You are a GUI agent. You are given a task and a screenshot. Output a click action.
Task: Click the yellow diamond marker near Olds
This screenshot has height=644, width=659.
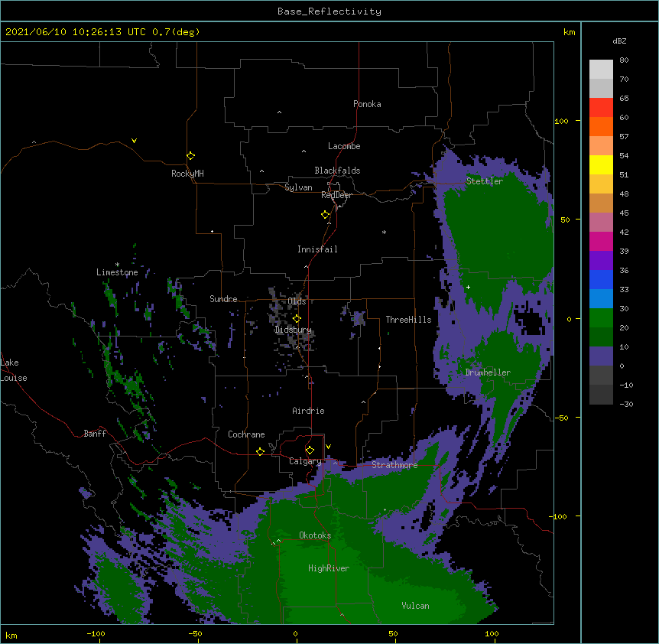297,319
